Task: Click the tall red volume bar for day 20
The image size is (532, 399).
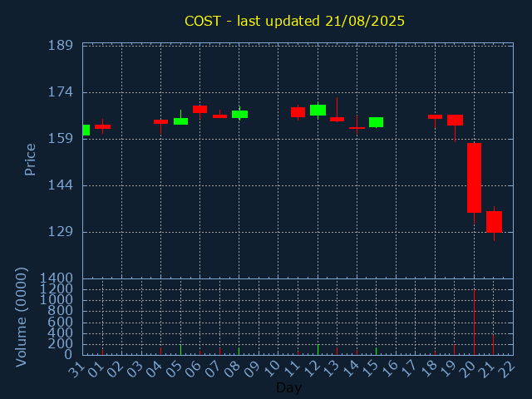Action: (474, 322)
